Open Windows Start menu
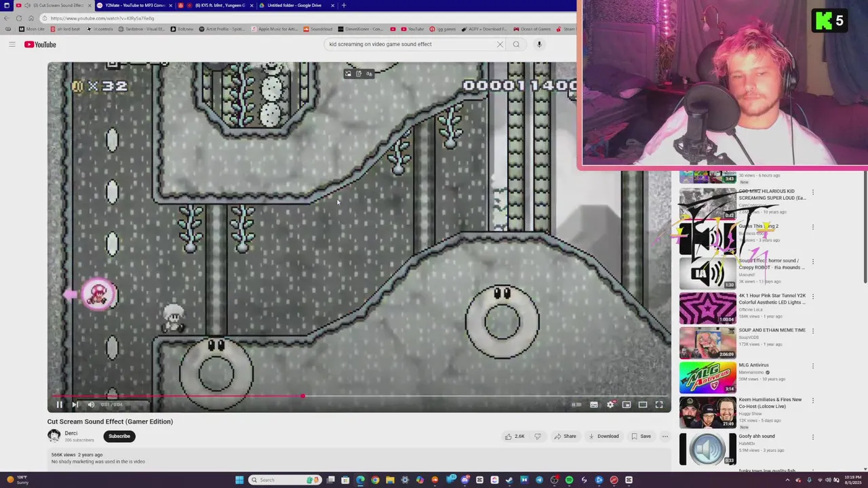 coord(239,480)
